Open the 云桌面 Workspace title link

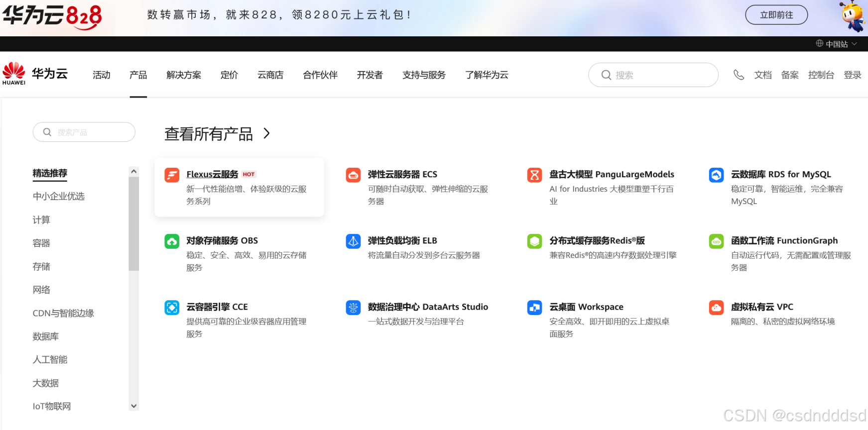pos(586,307)
